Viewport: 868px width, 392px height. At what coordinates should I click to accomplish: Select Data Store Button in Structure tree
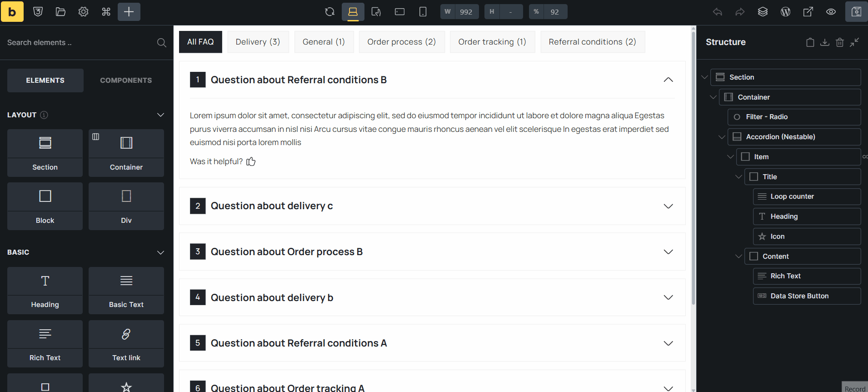[807, 296]
